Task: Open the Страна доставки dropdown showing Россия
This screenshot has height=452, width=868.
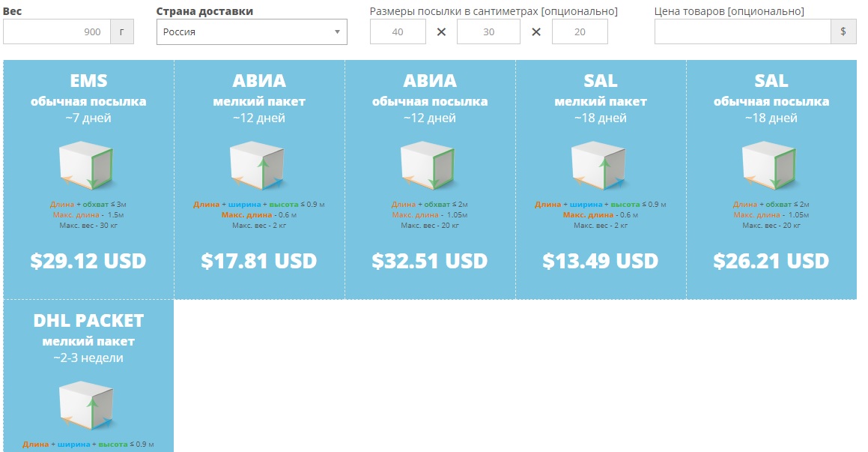Action: coord(252,31)
